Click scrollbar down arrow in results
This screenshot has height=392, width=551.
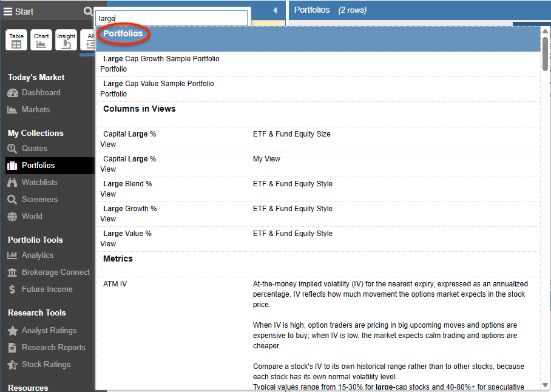pyautogui.click(x=545, y=385)
